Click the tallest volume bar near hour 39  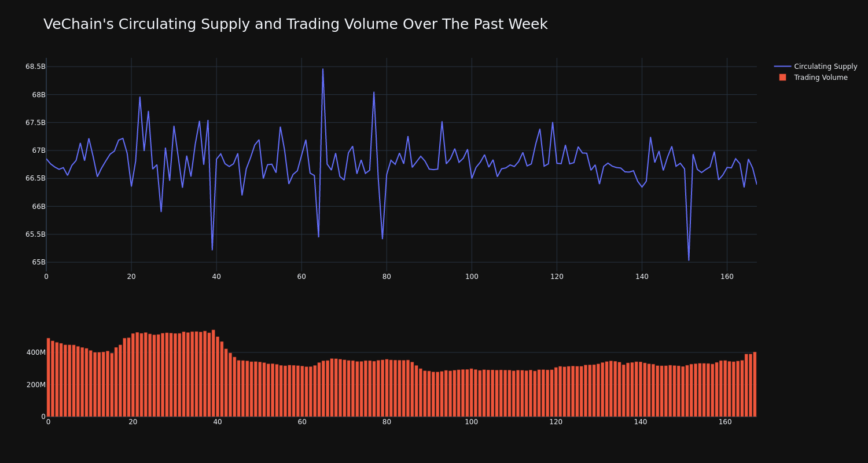tap(214, 373)
